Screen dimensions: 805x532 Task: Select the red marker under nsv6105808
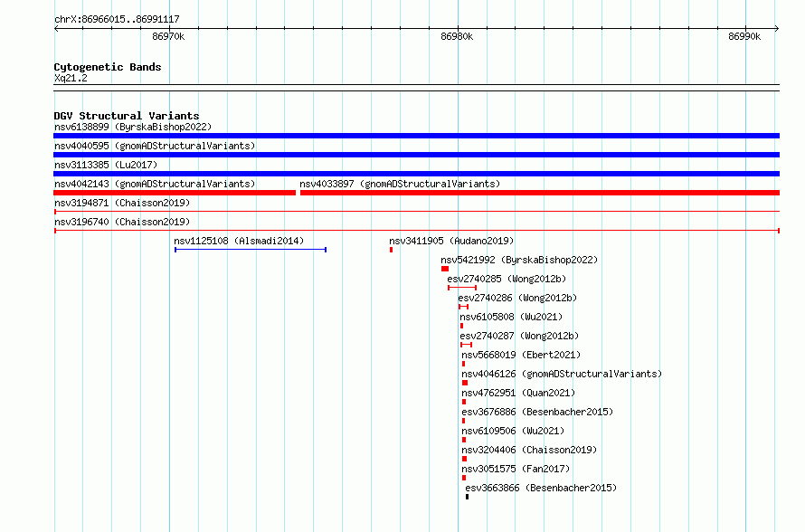(462, 326)
